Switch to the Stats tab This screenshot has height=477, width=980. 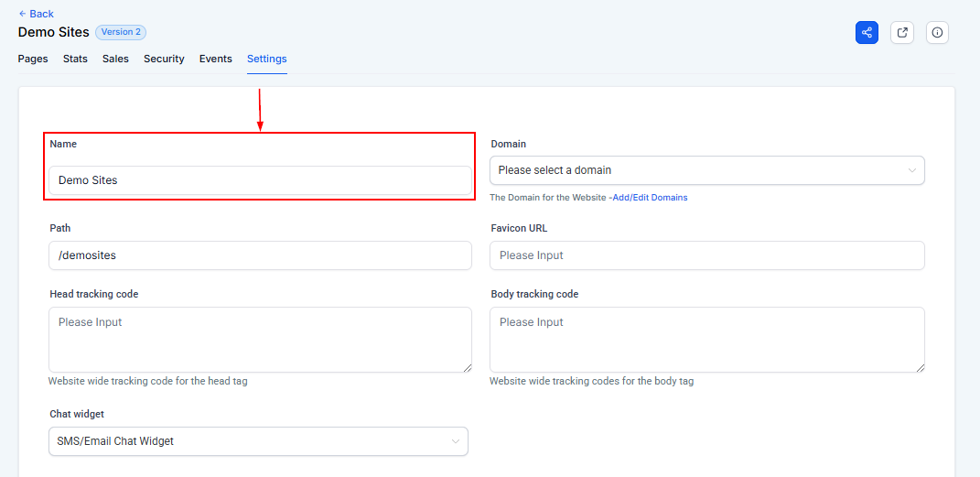pyautogui.click(x=75, y=59)
